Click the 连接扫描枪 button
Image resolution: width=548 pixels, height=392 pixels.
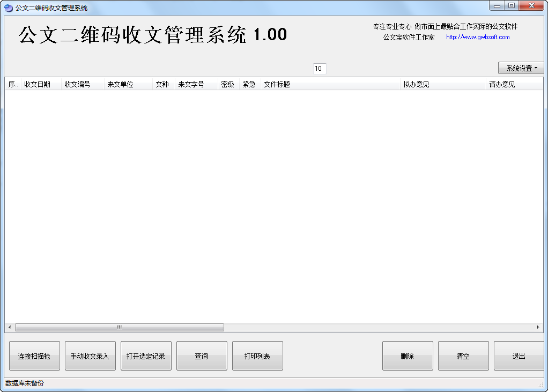34,356
